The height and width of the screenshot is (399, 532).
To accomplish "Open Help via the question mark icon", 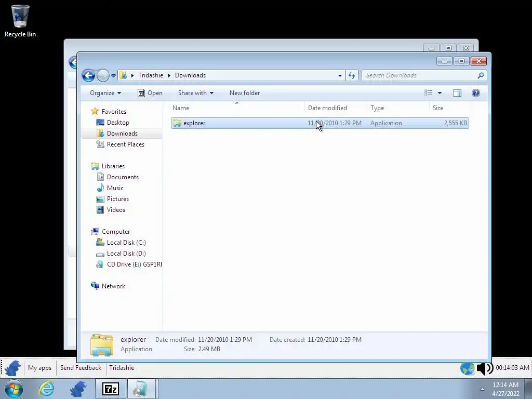I will pos(476,93).
